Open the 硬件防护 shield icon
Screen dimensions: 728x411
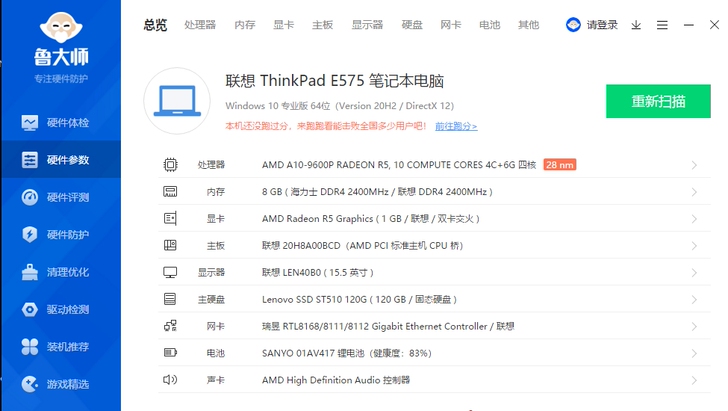click(x=30, y=235)
